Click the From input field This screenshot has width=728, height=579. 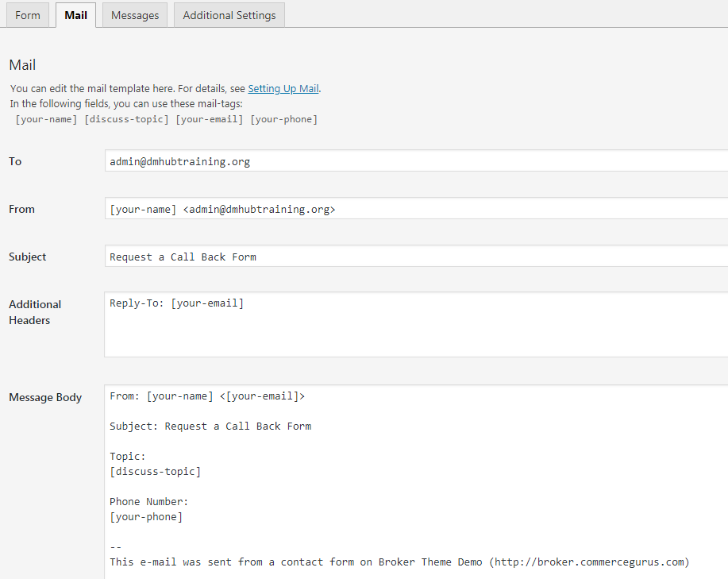click(x=416, y=208)
